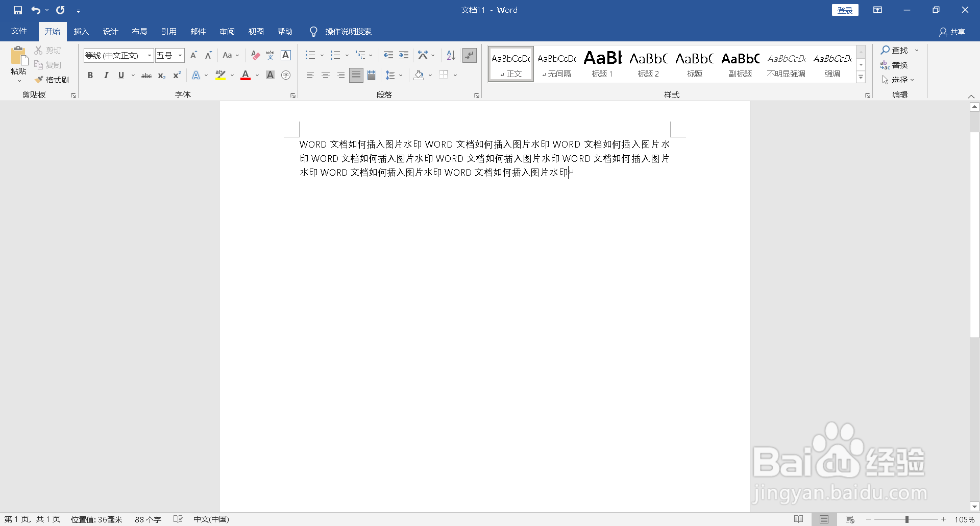Open the phonetic guide (pinyin) tool
The width and height of the screenshot is (980, 526).
pos(271,55)
